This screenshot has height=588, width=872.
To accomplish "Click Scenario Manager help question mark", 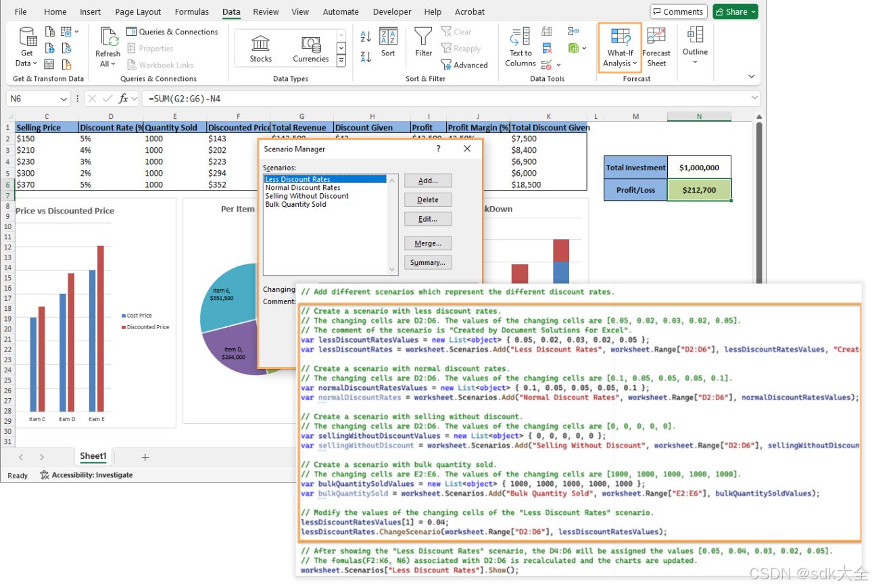I will click(x=438, y=149).
